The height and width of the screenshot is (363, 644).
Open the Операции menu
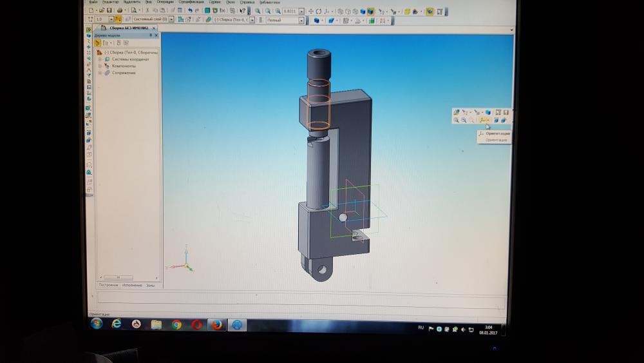[165, 3]
